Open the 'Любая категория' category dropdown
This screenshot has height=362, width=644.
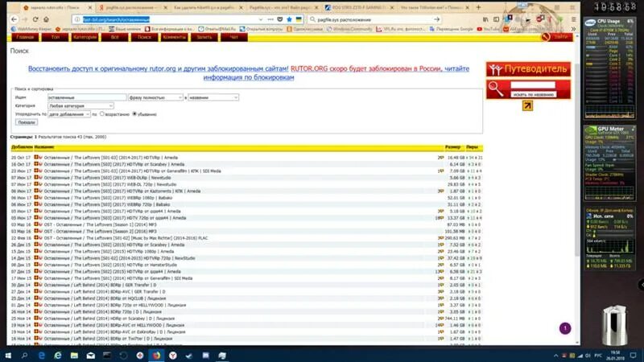click(x=80, y=105)
